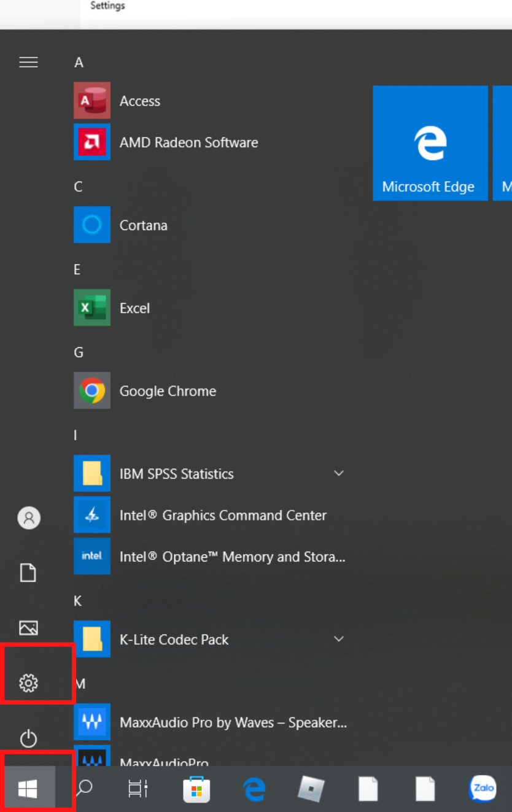Launch MaxxAudio Pro by Waves – Speaker app

coord(209,722)
